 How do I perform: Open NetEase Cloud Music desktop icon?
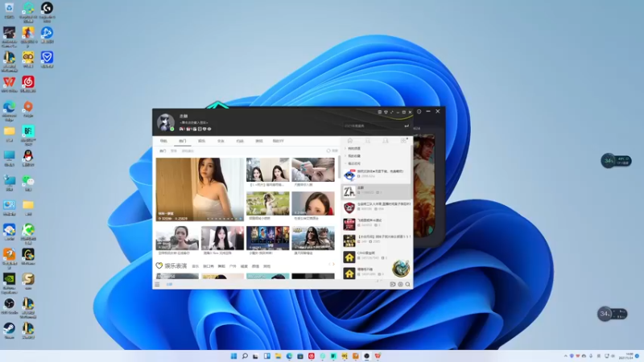tap(28, 84)
